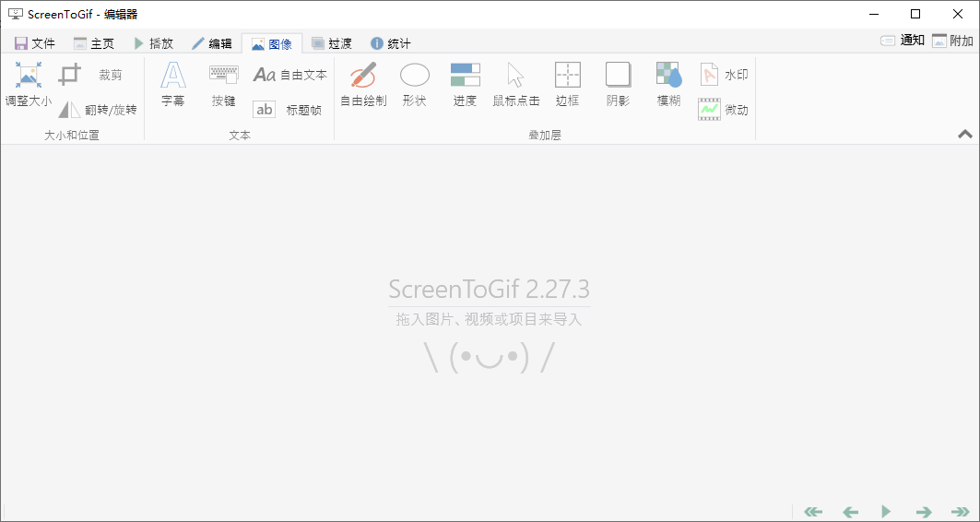Viewport: 980px width, 522px height.
Task: Open the 文件 (File) tab
Action: click(35, 43)
